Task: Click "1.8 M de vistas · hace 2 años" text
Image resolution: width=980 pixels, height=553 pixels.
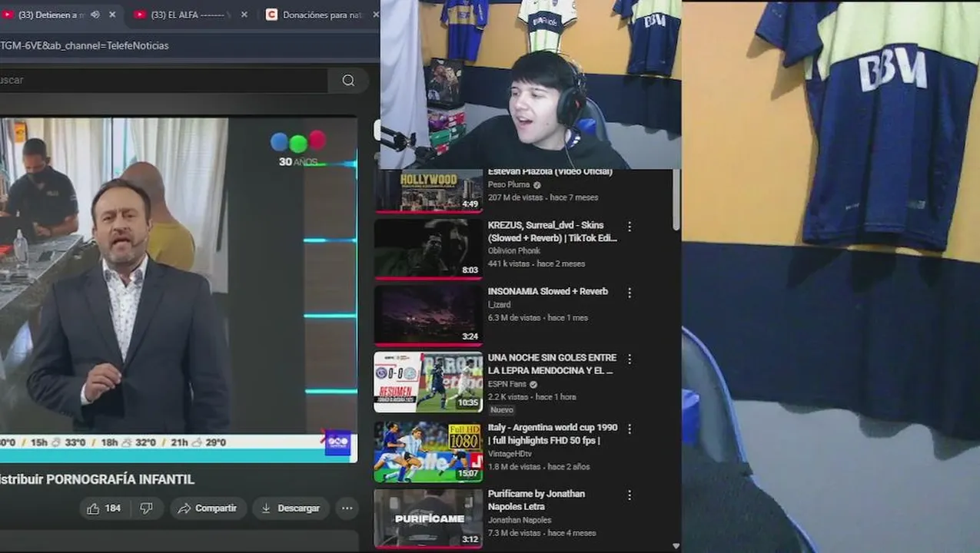Action: [539, 466]
